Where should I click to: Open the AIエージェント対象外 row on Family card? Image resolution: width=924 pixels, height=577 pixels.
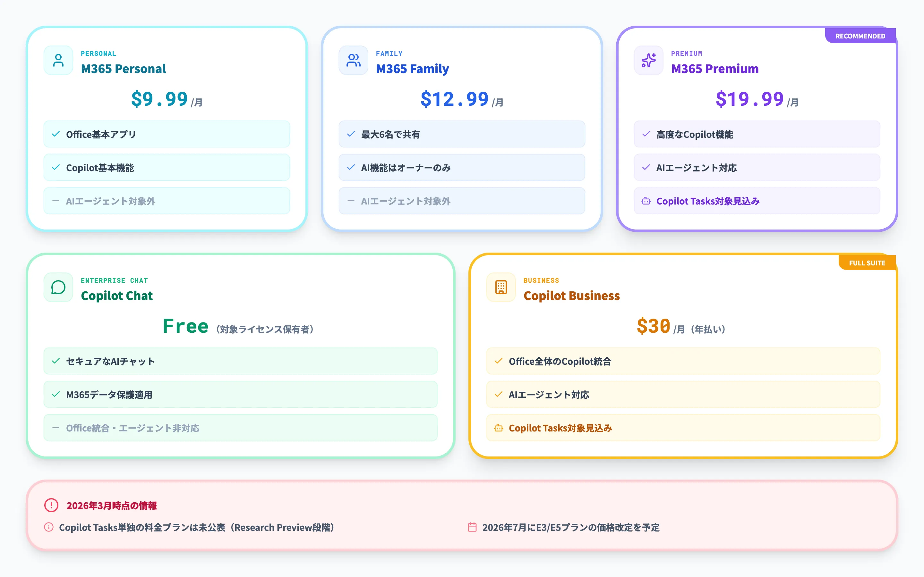click(x=461, y=201)
